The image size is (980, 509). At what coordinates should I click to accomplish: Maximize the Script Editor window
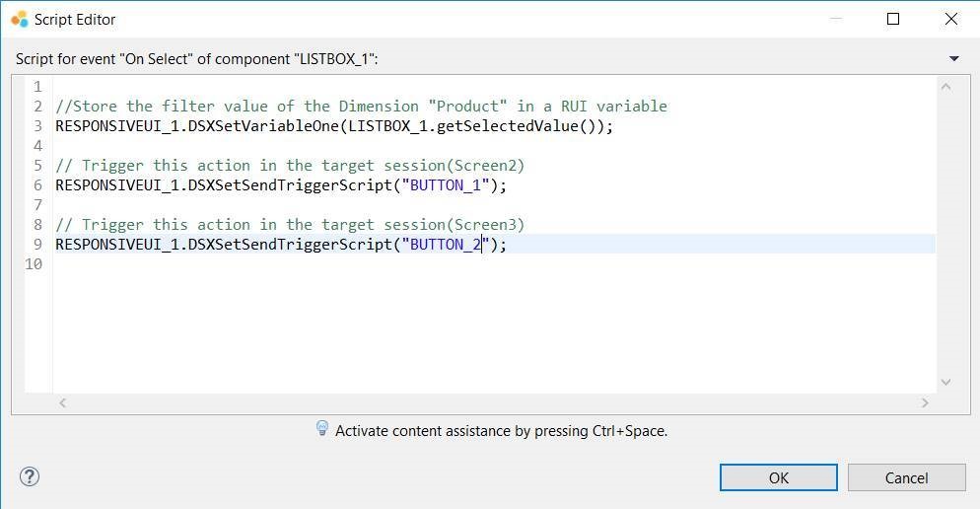point(893,19)
